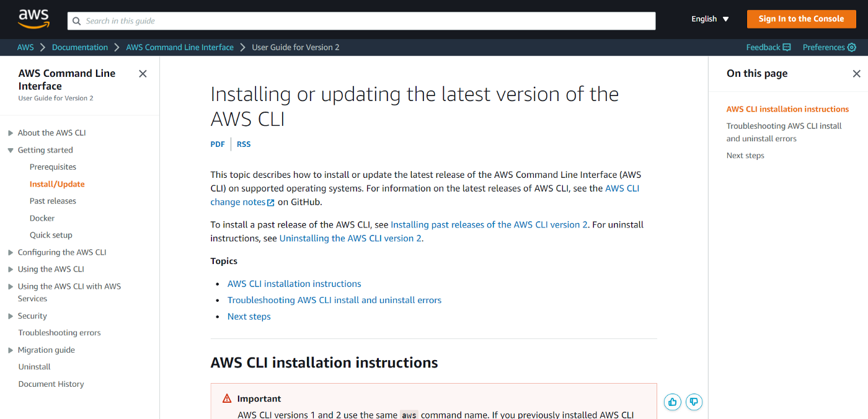Click the AWS logo in the header
This screenshot has height=419, width=868.
tap(34, 19)
